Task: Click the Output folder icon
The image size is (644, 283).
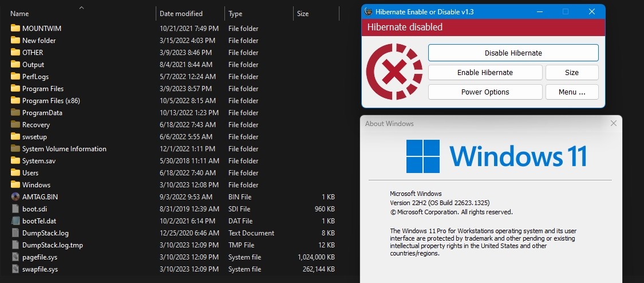Action: click(x=15, y=65)
